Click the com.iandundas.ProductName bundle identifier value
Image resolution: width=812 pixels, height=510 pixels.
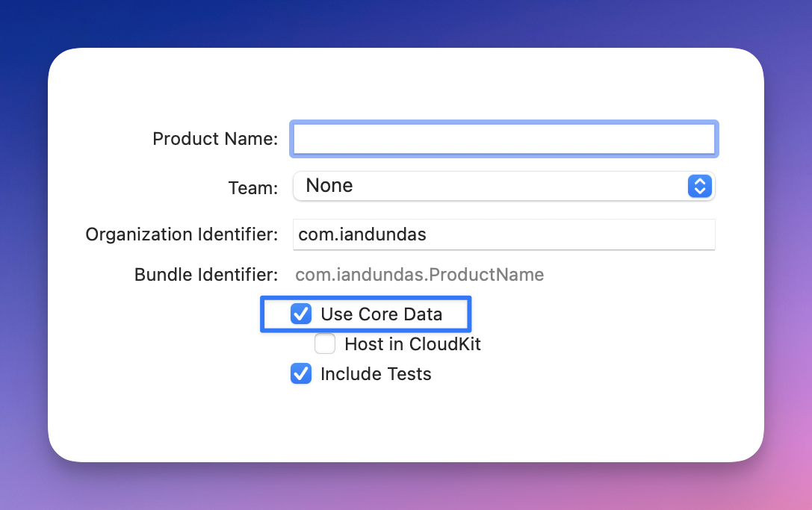(x=419, y=275)
